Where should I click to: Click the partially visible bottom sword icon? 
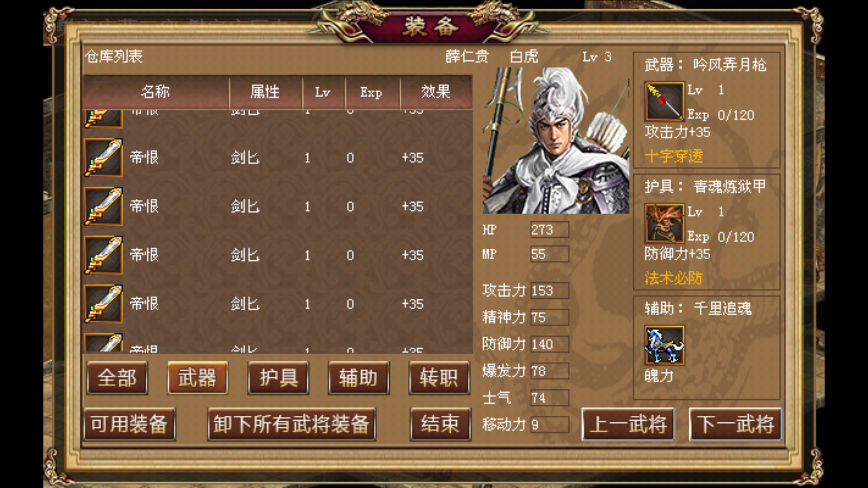pos(104,343)
